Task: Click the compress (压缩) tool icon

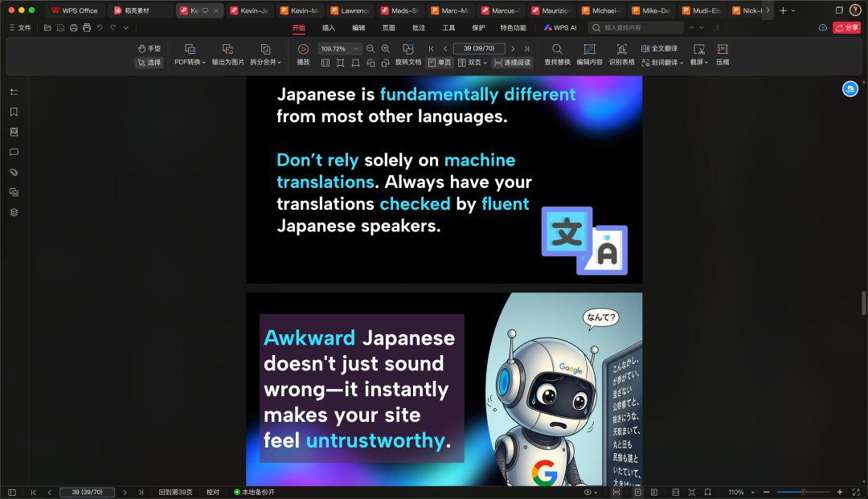Action: pyautogui.click(x=723, y=49)
